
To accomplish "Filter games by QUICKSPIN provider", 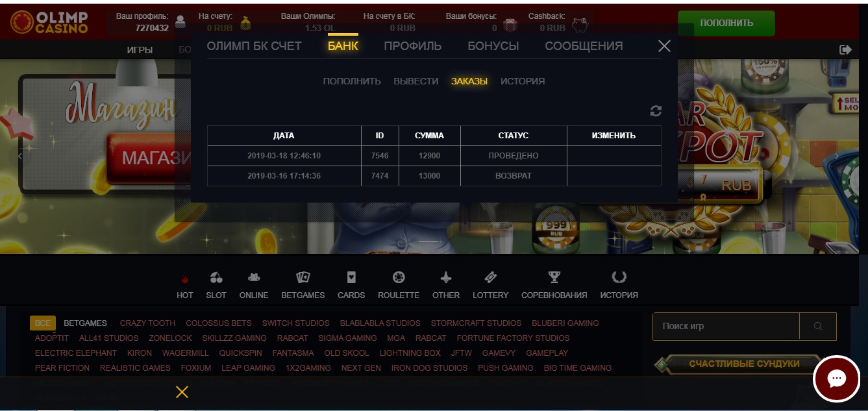I will (241, 353).
